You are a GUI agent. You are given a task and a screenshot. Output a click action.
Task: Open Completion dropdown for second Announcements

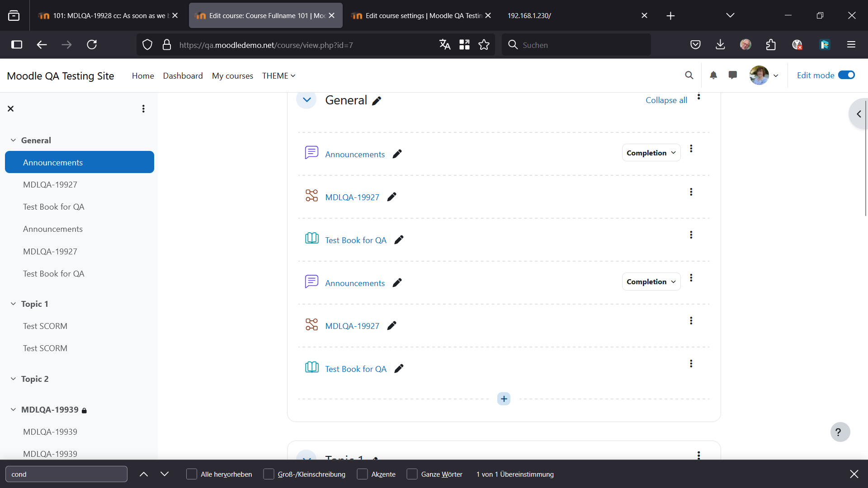651,282
